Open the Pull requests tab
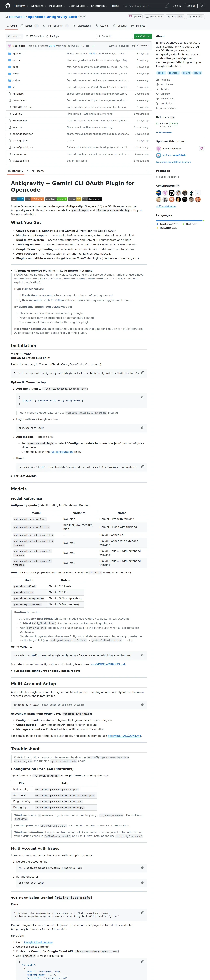The height and width of the screenshot is (980, 210). pyautogui.click(x=55, y=26)
